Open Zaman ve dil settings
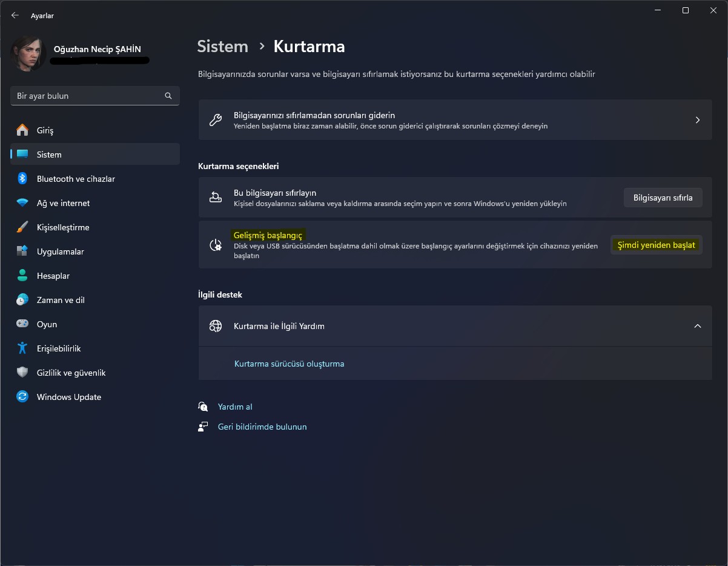 coord(61,300)
